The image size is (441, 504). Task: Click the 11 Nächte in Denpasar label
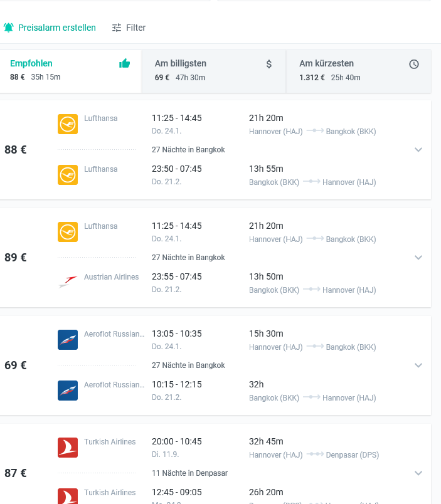pos(189,473)
